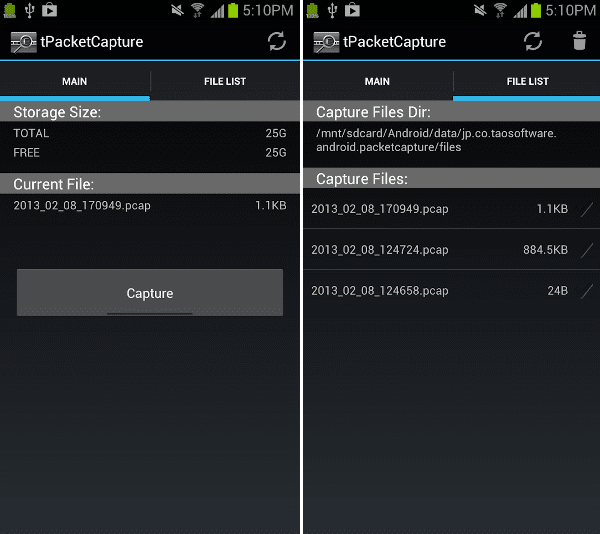Start capturing with the Capture button
The height and width of the screenshot is (534, 600).
pyautogui.click(x=150, y=293)
